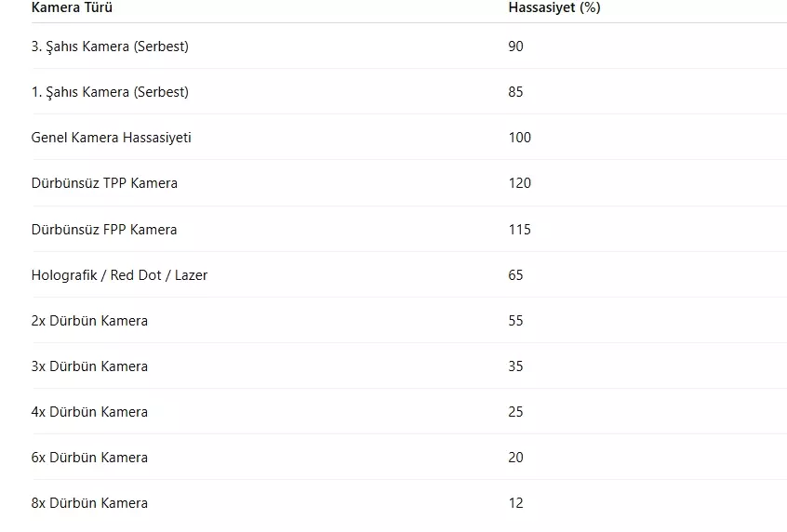Click the 6x Dürbün Kamera label
This screenshot has height=532, width=787.
point(89,458)
